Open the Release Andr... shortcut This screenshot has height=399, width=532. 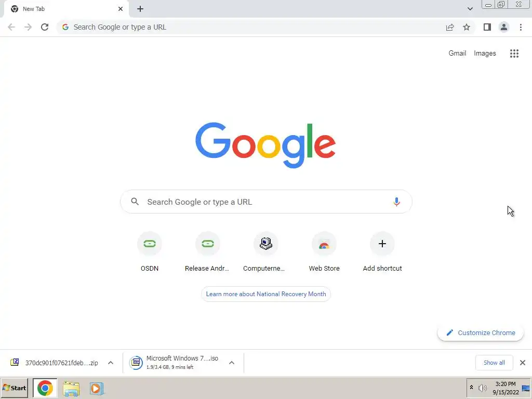click(x=207, y=252)
